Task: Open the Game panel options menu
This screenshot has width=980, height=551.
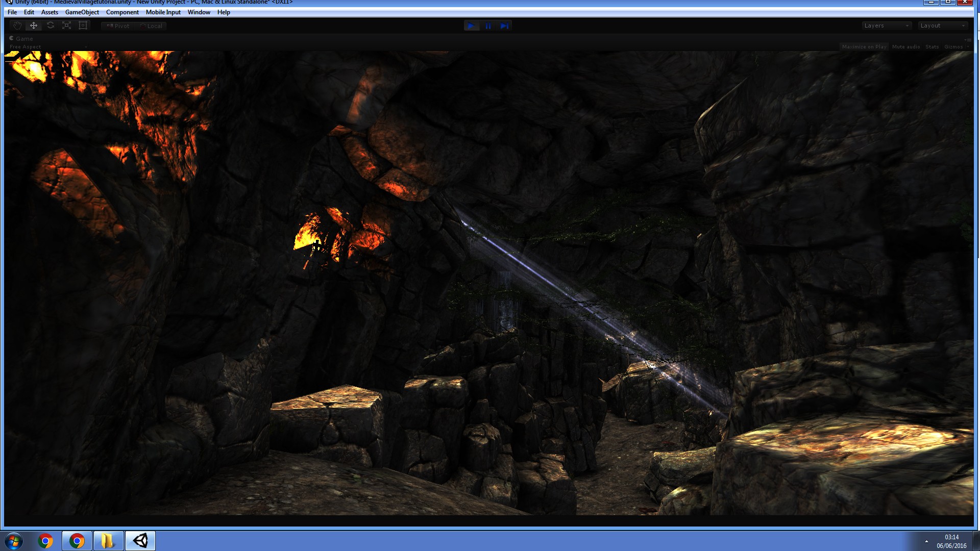Action: 968,39
